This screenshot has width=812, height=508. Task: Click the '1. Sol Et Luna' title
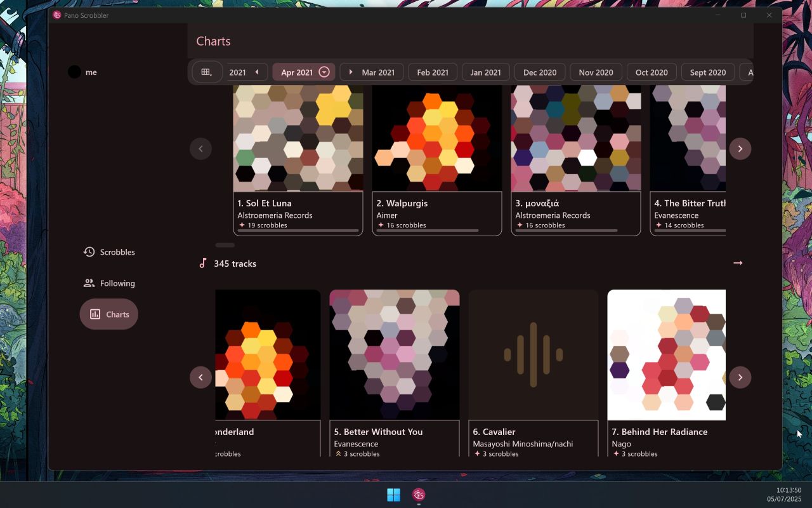[x=265, y=203]
